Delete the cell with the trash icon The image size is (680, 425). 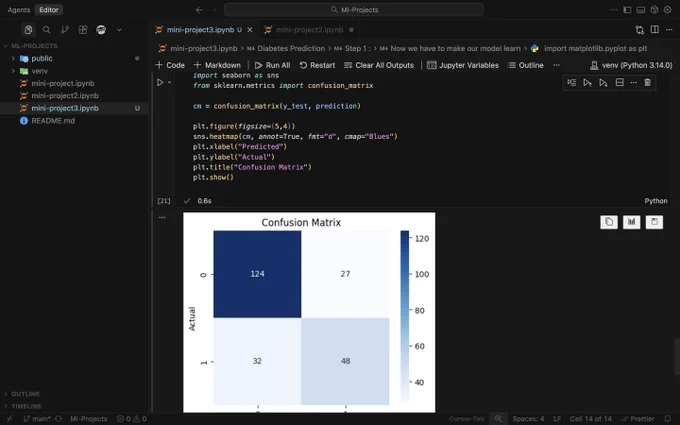[x=647, y=82]
